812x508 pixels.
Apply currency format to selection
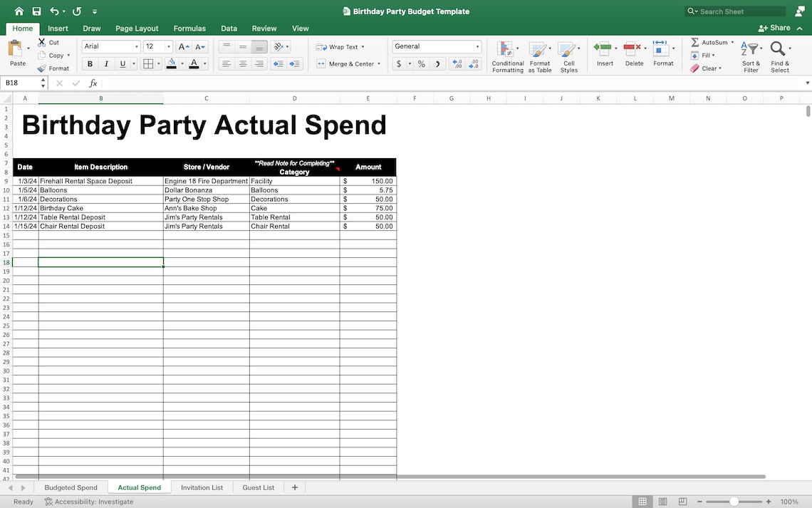tap(398, 63)
